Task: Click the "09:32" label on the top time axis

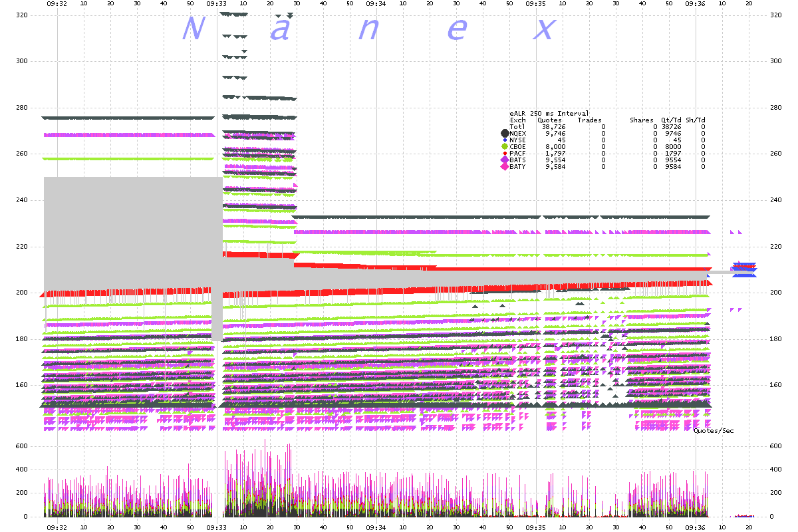Action: pyautogui.click(x=57, y=3)
